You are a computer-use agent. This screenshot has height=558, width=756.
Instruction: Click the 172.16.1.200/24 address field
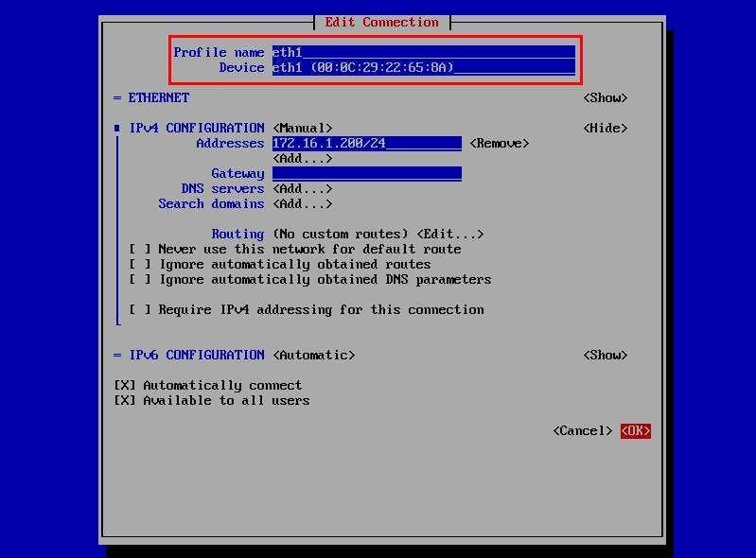coord(367,143)
